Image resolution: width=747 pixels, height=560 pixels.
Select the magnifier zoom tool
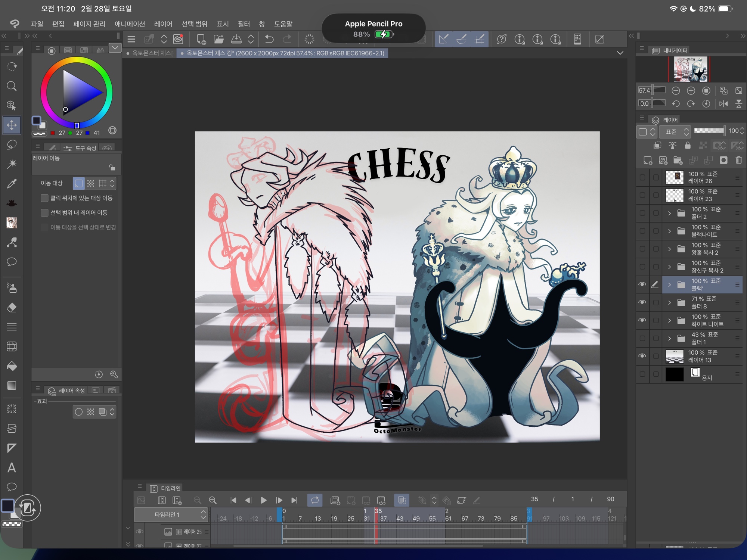tap(12, 86)
